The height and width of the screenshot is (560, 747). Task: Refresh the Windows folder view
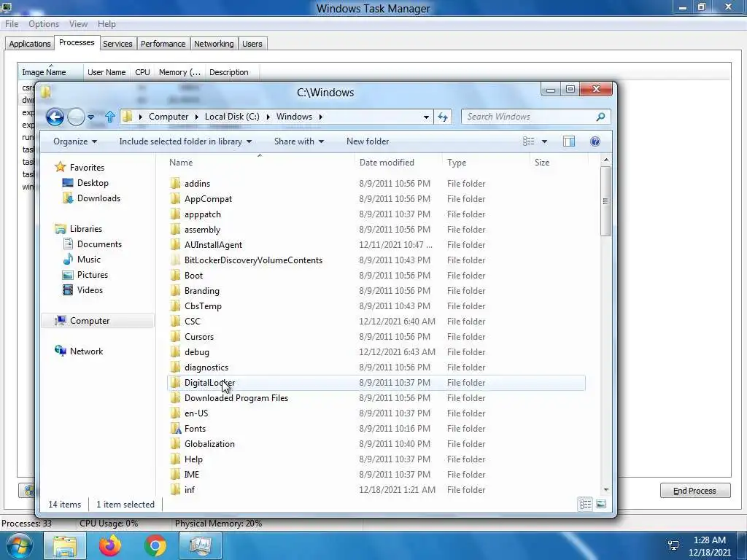tap(443, 117)
